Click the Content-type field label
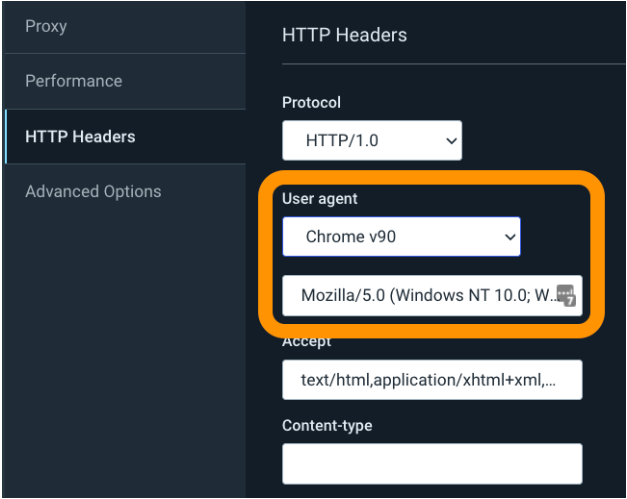 pyautogui.click(x=327, y=425)
